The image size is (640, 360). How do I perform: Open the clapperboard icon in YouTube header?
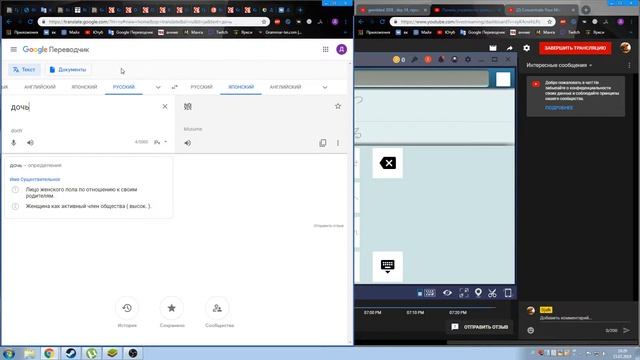click(x=493, y=48)
